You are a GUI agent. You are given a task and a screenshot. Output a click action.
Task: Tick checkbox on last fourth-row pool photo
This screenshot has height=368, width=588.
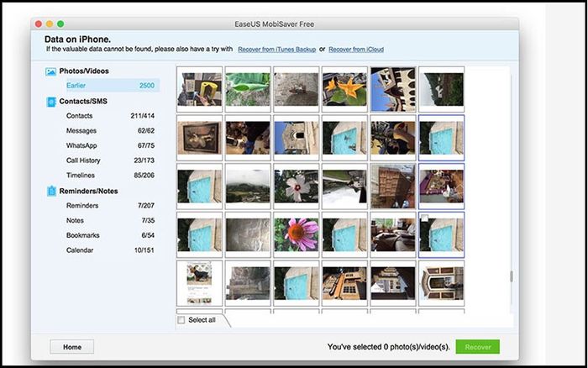click(x=424, y=218)
